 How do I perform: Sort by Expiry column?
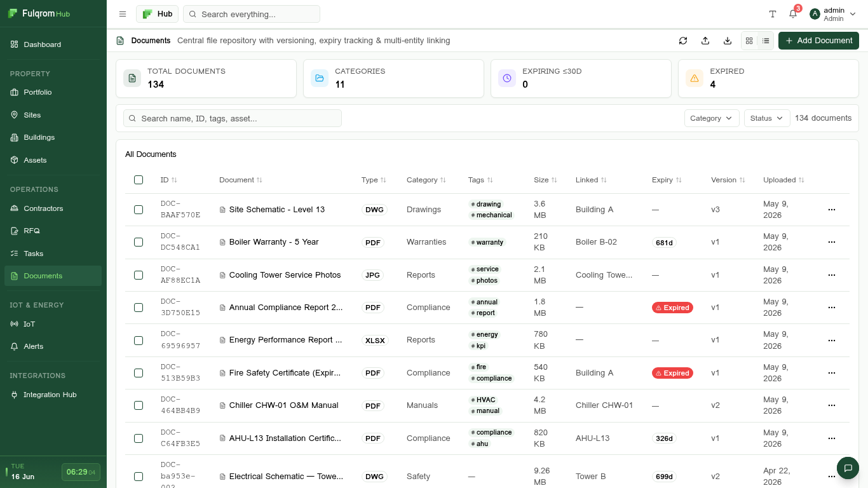(667, 180)
